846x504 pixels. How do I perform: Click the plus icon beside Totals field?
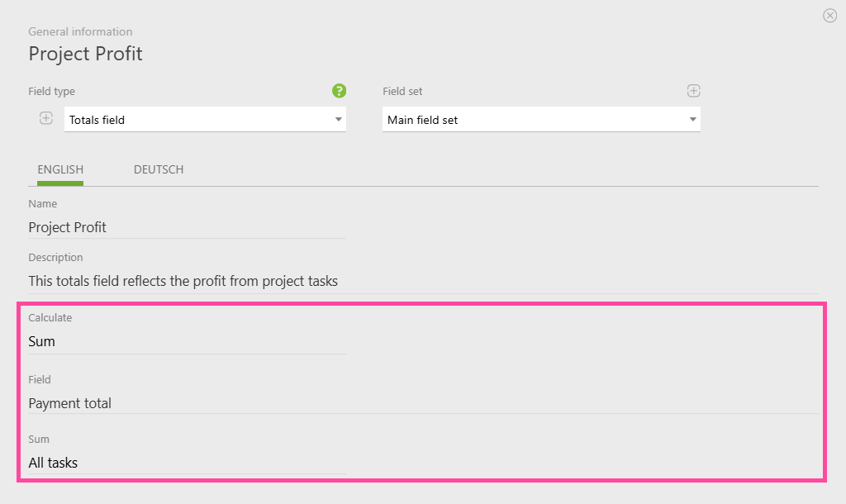coord(46,118)
